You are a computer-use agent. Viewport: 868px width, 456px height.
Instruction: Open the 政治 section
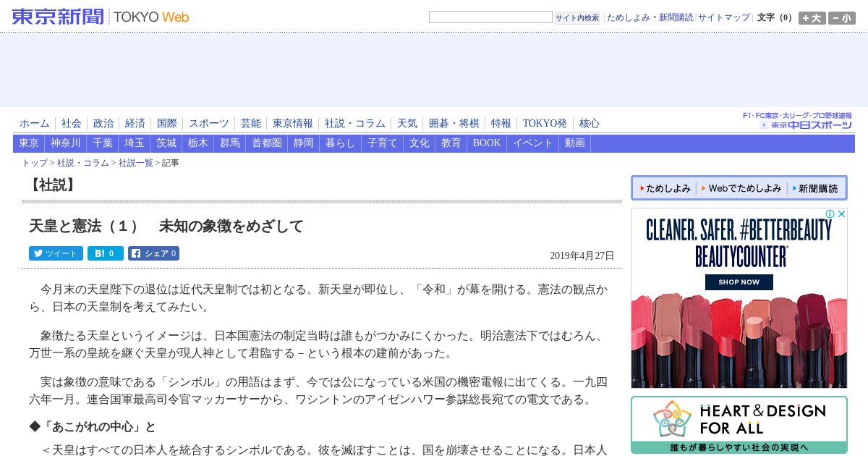(103, 124)
